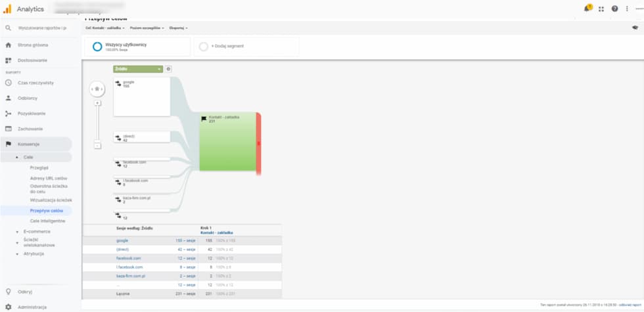Select Wizualizacja ścieżek in sidebar

click(x=51, y=200)
